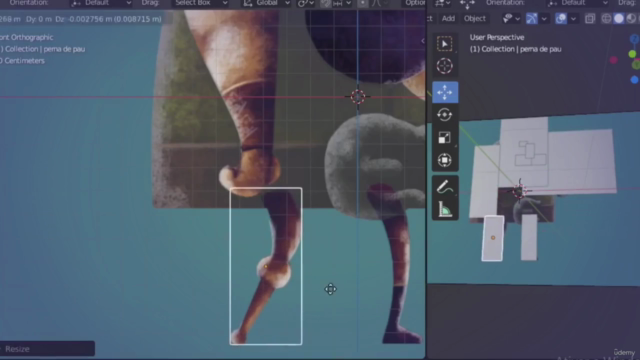Select the highlighted plane in perspective view
640x360 pixels.
[x=493, y=238]
